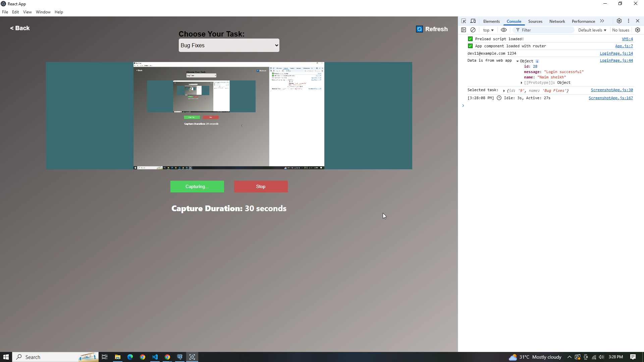Viewport: 644px width, 362px height.
Task: Clear the console with the ban icon
Action: (473, 30)
